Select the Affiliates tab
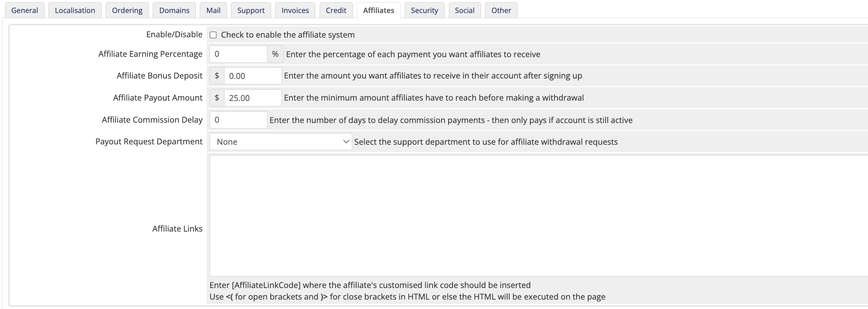This screenshot has width=868, height=309. click(379, 10)
